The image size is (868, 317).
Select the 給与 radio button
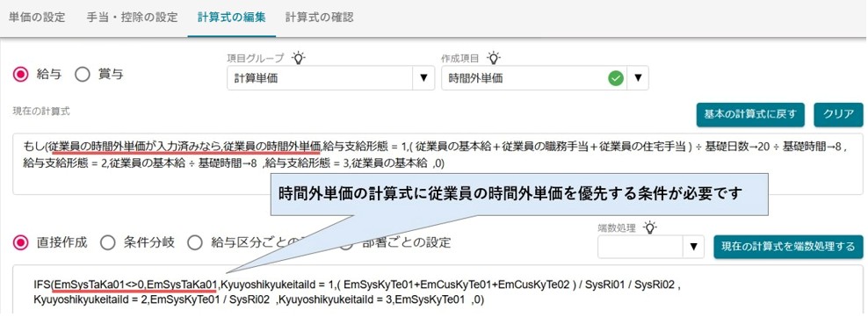(x=20, y=75)
